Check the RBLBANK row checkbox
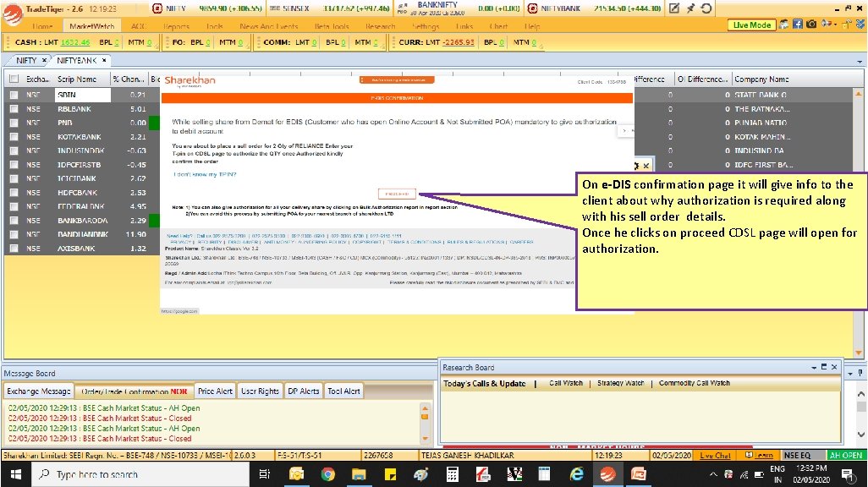The height and width of the screenshot is (487, 868). pyautogui.click(x=14, y=109)
